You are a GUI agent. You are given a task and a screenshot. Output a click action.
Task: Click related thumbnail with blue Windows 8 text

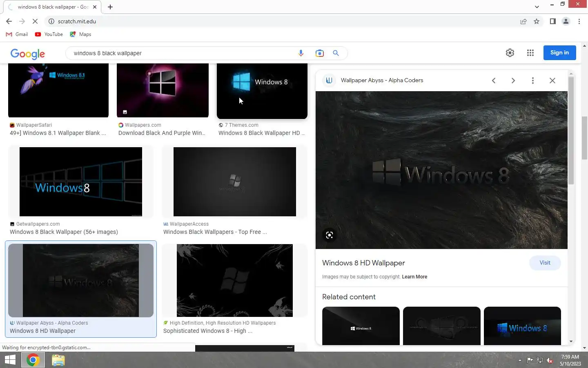click(522, 326)
